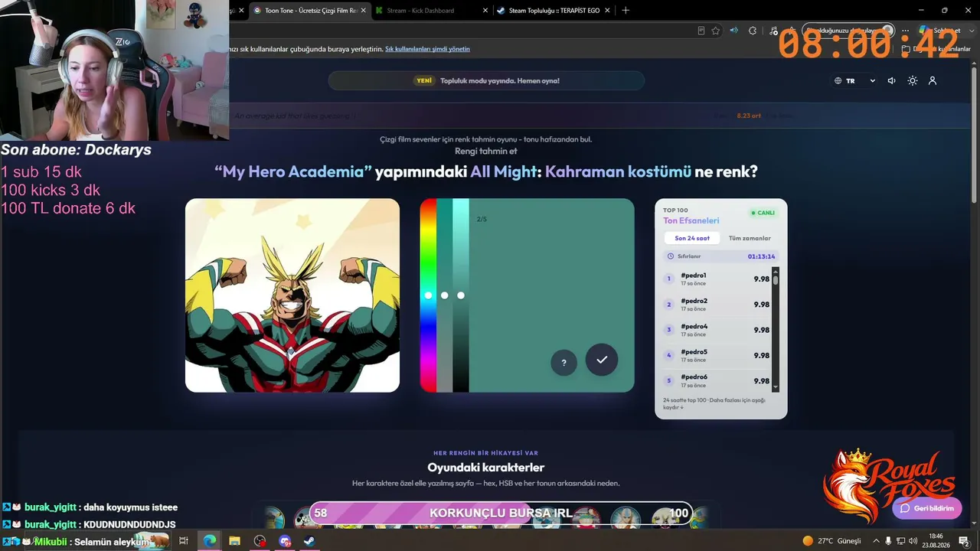The width and height of the screenshot is (980, 551).
Task: Confirm the color guess with the checkmark button
Action: tap(602, 360)
